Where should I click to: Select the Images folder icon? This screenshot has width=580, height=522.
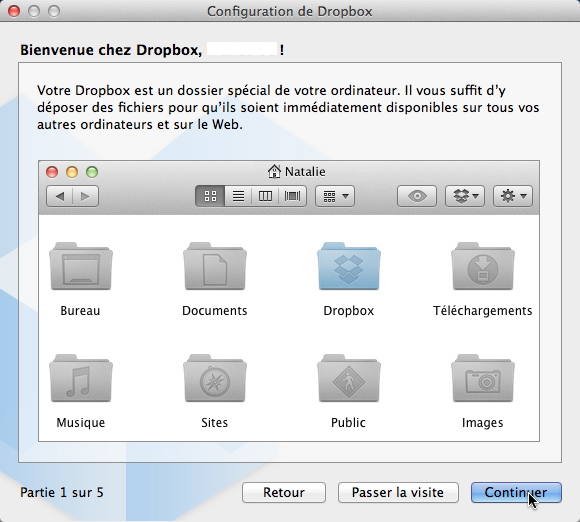click(483, 378)
